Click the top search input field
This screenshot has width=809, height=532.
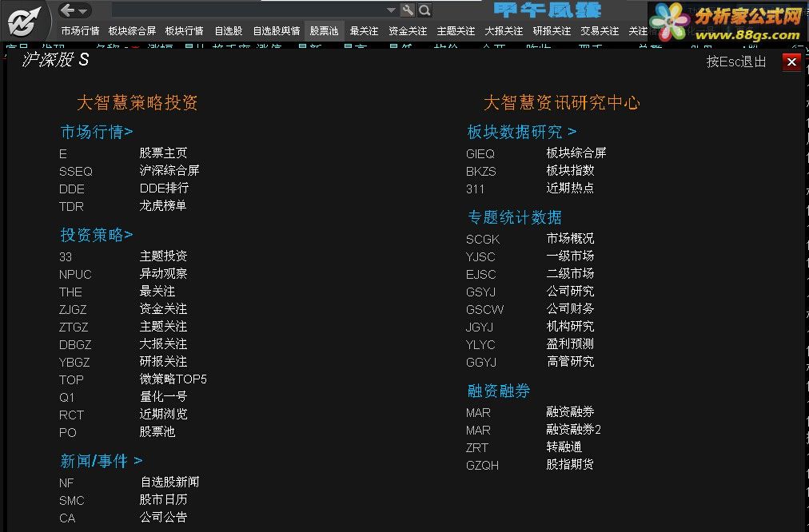(249, 10)
